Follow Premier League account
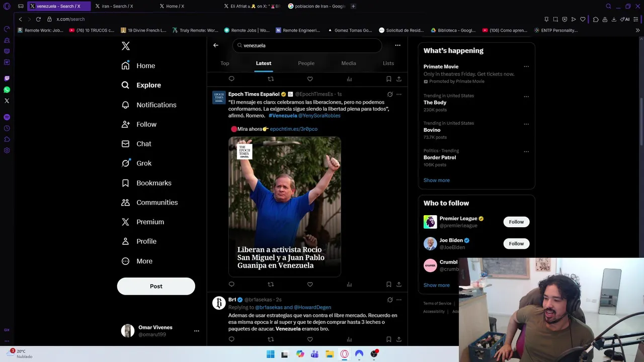644x362 pixels. (x=516, y=222)
